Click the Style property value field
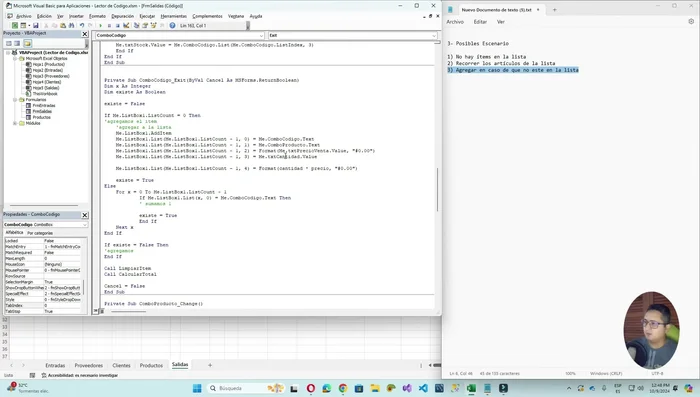This screenshot has width=700, height=397. coord(62,300)
